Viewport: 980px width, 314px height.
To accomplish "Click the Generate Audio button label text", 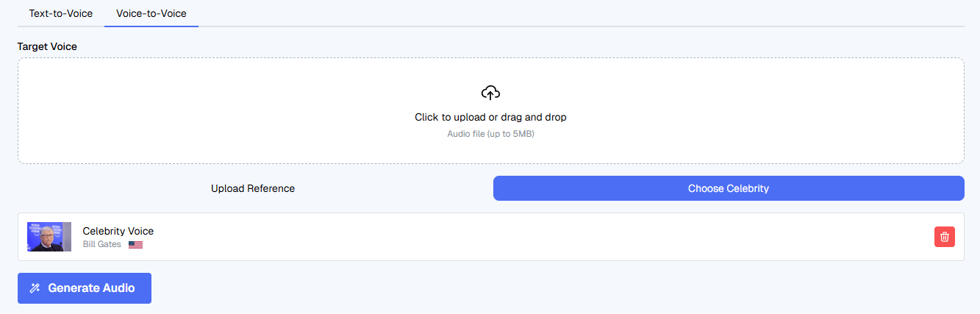I will click(x=91, y=288).
